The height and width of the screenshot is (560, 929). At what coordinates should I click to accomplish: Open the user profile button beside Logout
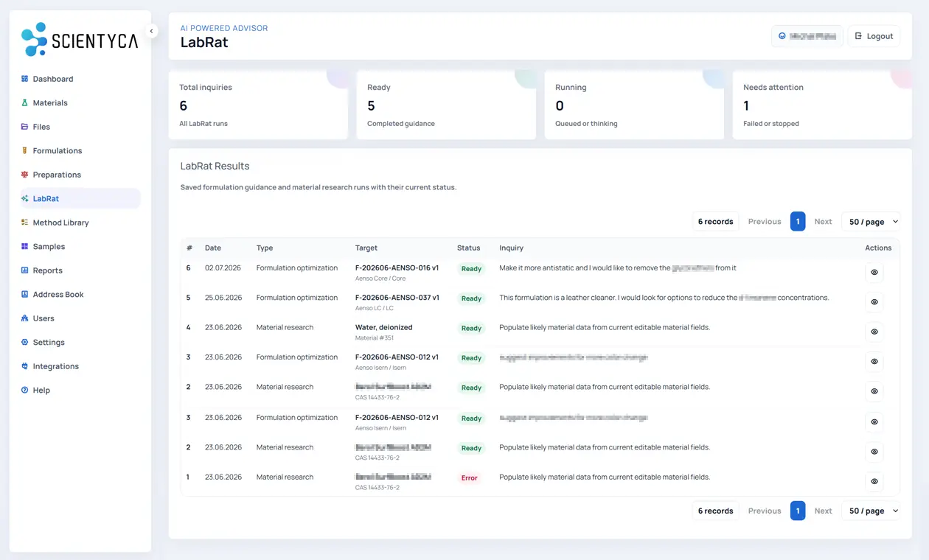[x=807, y=36]
